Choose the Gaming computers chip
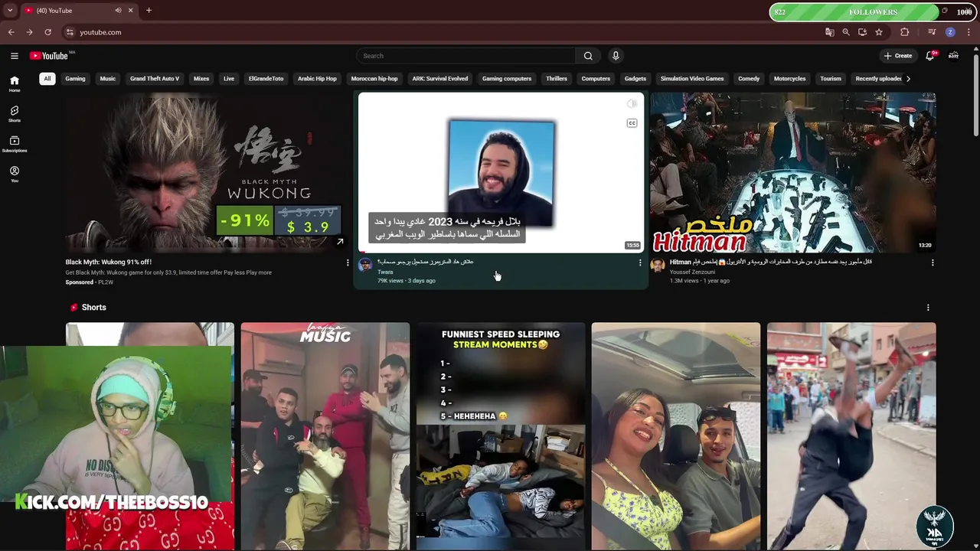This screenshot has width=980, height=551. tap(507, 79)
